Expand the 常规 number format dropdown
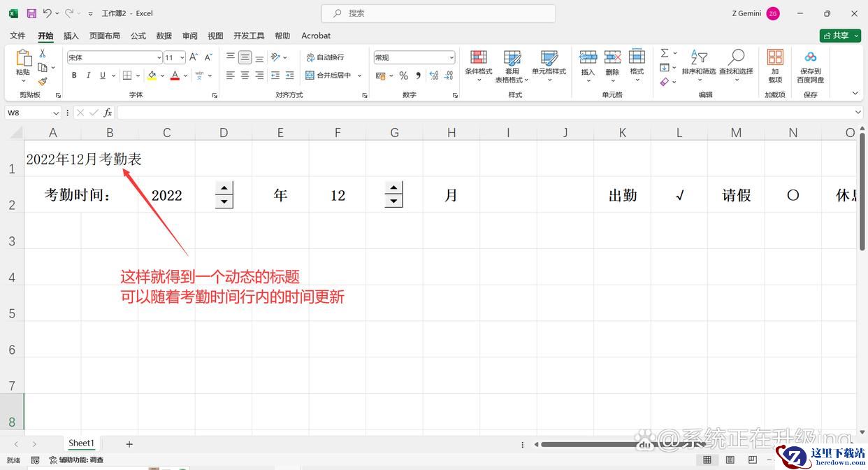This screenshot has width=868, height=470. click(x=451, y=57)
